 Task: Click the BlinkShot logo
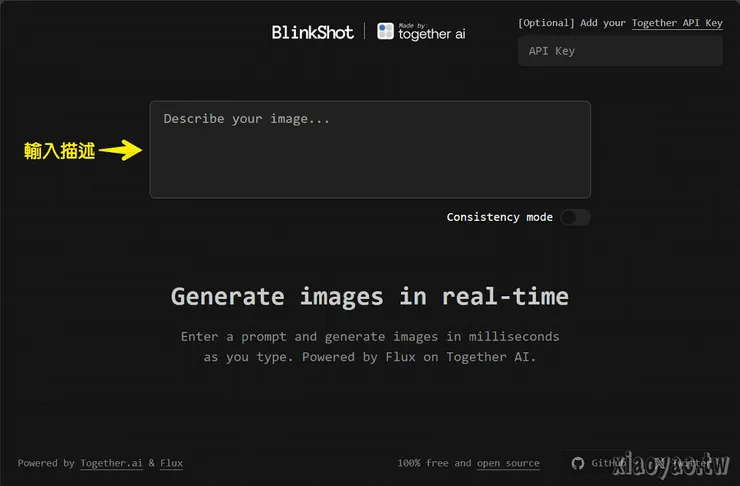pos(312,32)
